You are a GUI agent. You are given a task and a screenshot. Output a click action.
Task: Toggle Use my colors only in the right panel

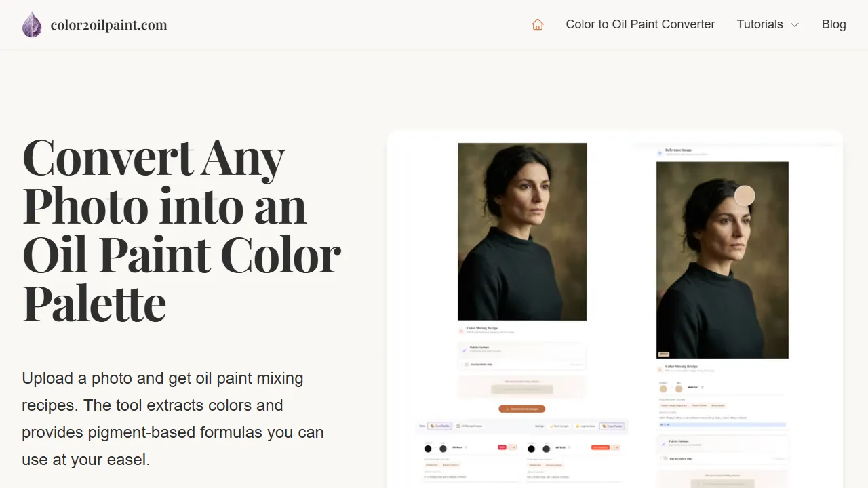point(665,459)
